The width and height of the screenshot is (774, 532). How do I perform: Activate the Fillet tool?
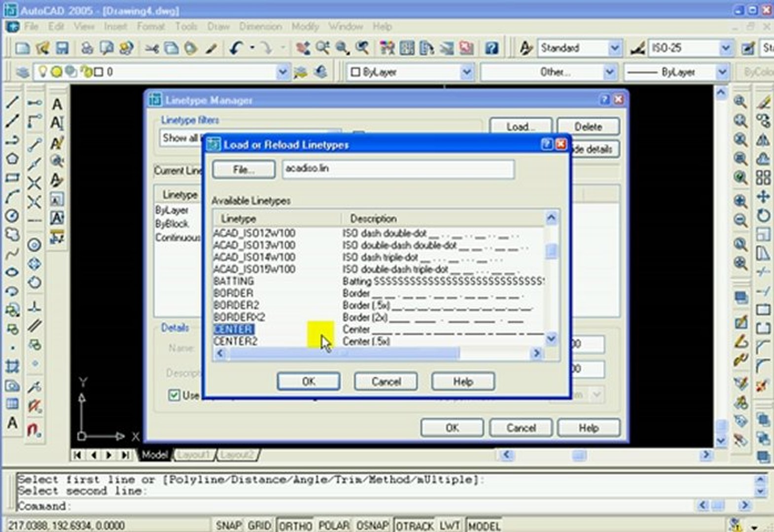pos(764,366)
